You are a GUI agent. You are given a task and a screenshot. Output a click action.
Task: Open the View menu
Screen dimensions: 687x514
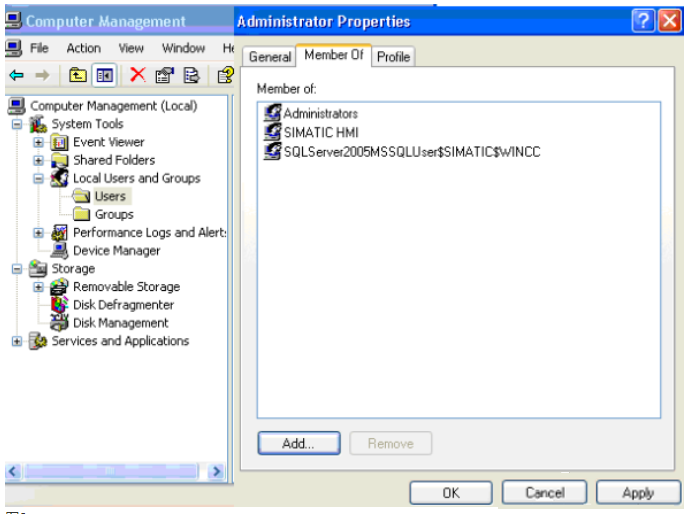[x=131, y=48]
